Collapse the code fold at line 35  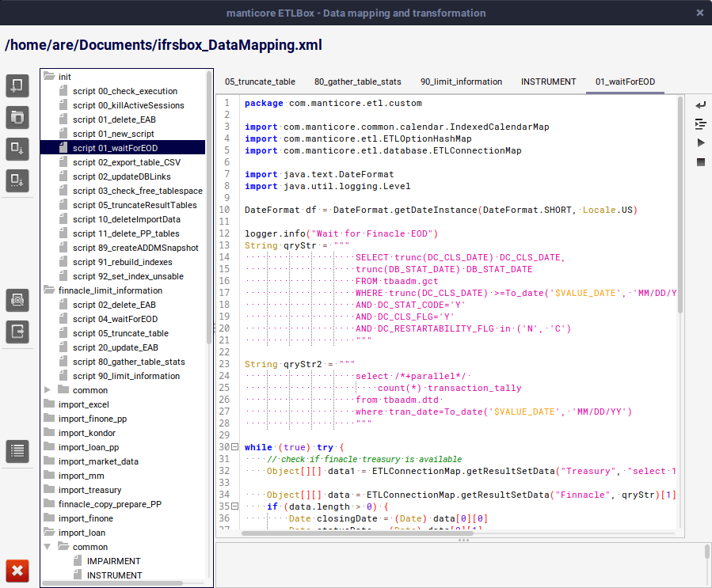pos(234,506)
